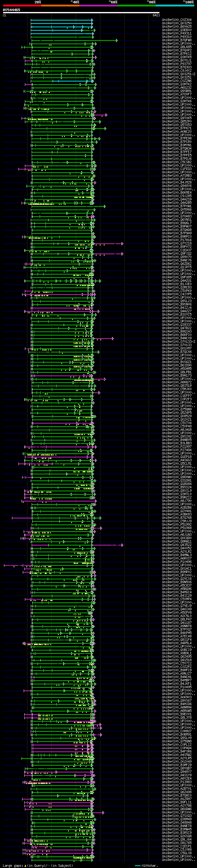Select hit label UniRef100_C9J4Y2
This screenshot has width=197, height=868.
click(x=177, y=71)
